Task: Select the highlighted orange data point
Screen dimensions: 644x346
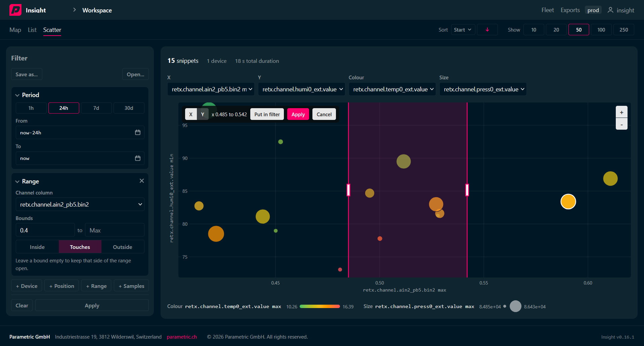Action: (568, 202)
